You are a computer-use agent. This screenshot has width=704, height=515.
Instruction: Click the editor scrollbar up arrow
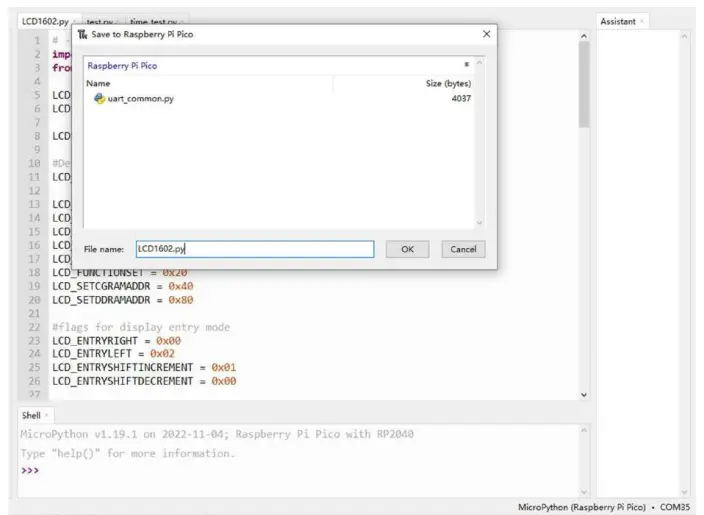[584, 36]
